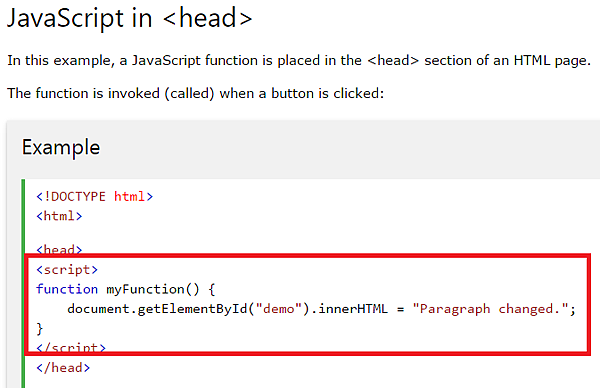Click "document.getElementById" in the code
Viewport: 600px width, 388px height.
pyautogui.click(x=158, y=309)
